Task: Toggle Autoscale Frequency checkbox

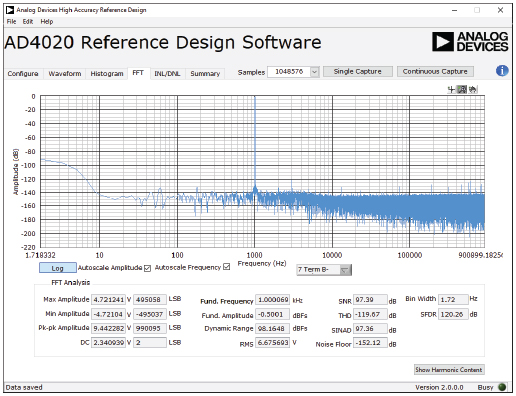Action: tap(226, 267)
